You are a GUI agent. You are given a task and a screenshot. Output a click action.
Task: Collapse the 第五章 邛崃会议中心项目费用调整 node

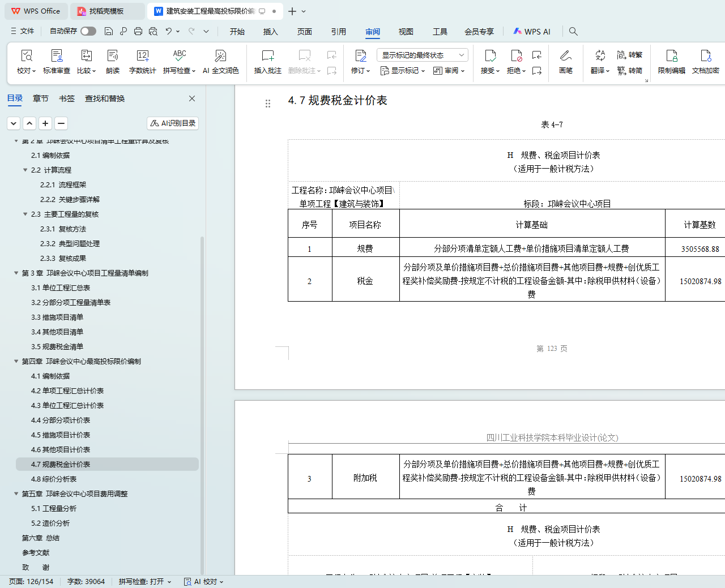[16, 494]
